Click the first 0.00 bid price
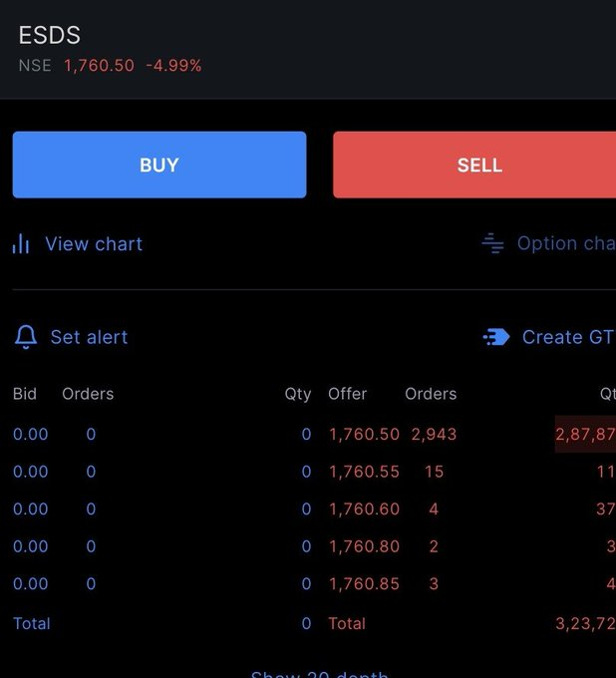The width and height of the screenshot is (616, 678). point(30,434)
